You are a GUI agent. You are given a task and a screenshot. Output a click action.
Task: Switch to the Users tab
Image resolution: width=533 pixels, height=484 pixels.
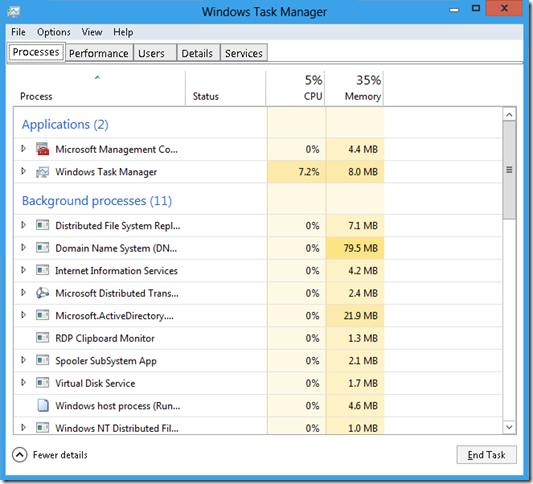155,53
